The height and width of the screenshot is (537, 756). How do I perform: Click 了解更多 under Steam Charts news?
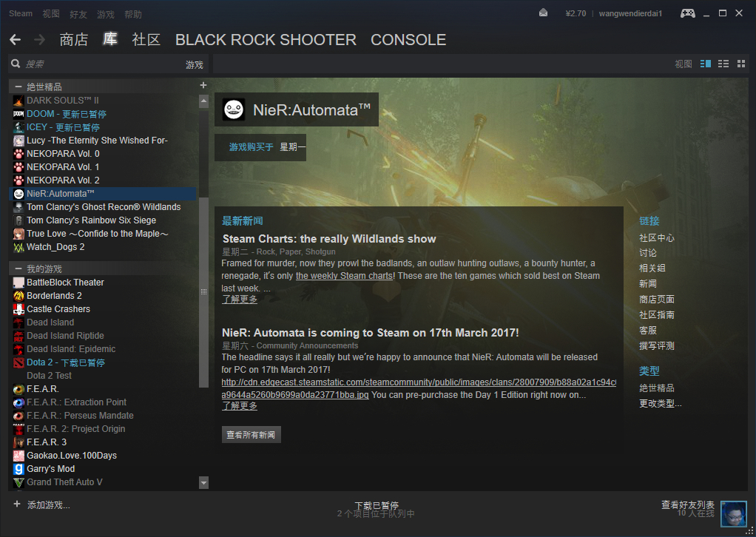(240, 300)
